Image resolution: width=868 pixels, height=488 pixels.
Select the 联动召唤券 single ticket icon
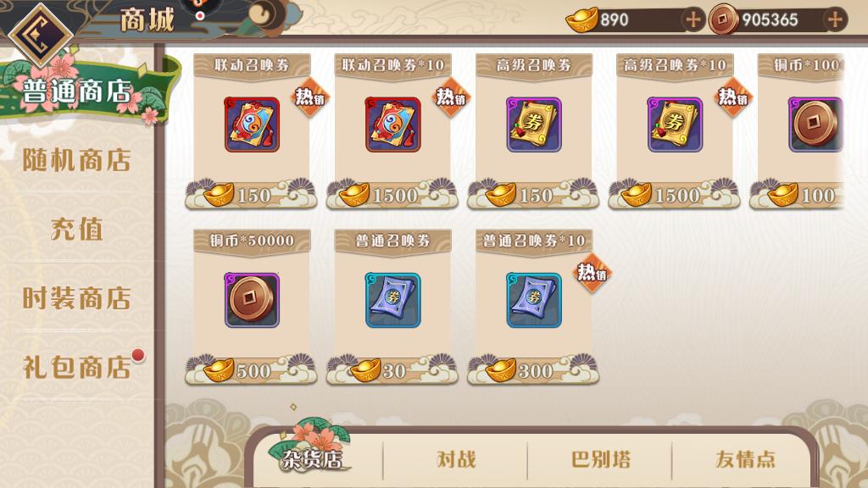point(252,125)
